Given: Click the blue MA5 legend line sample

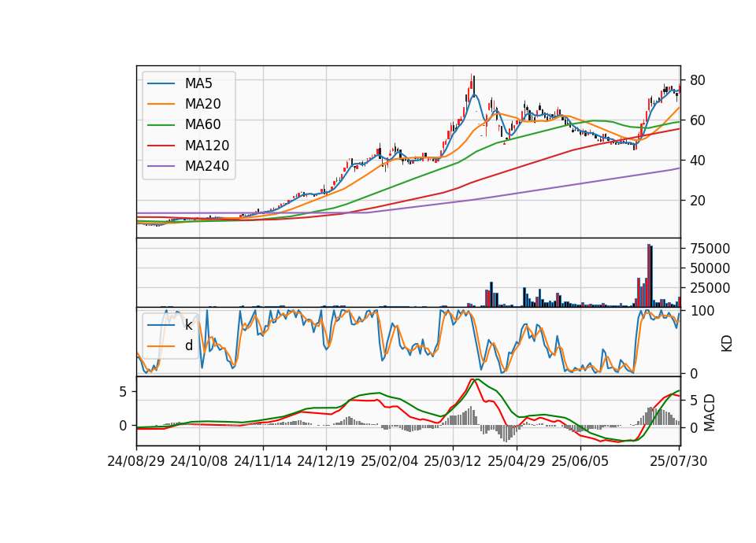Looking at the screenshot, I should click(x=161, y=83).
